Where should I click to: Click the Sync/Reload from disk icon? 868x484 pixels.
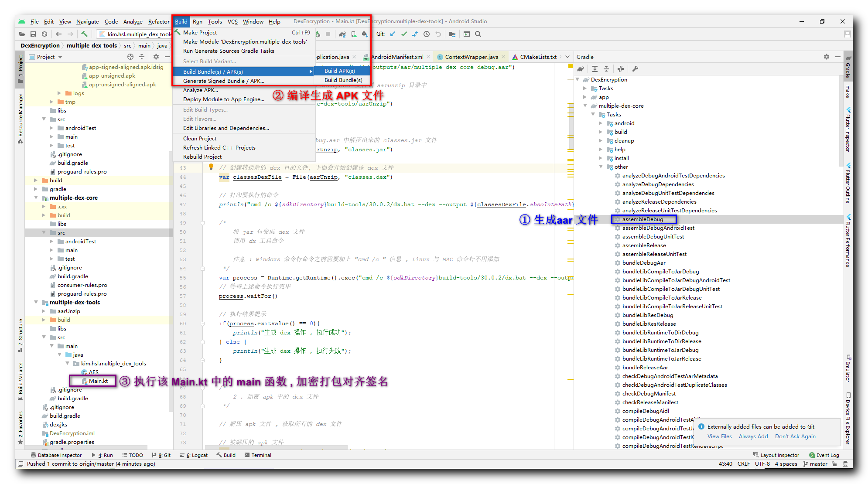pyautogui.click(x=44, y=34)
